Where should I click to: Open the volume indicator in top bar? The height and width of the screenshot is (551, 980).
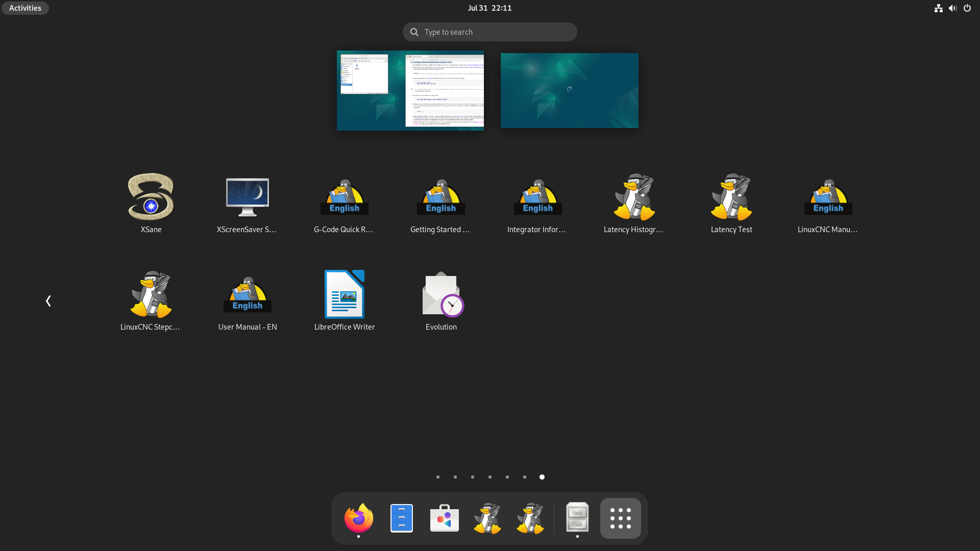click(952, 8)
